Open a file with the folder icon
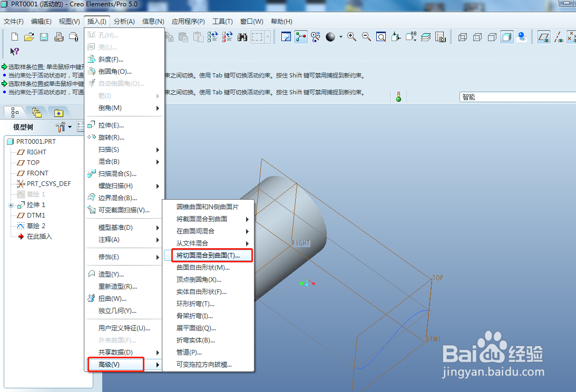Image resolution: width=576 pixels, height=392 pixels. [29, 37]
